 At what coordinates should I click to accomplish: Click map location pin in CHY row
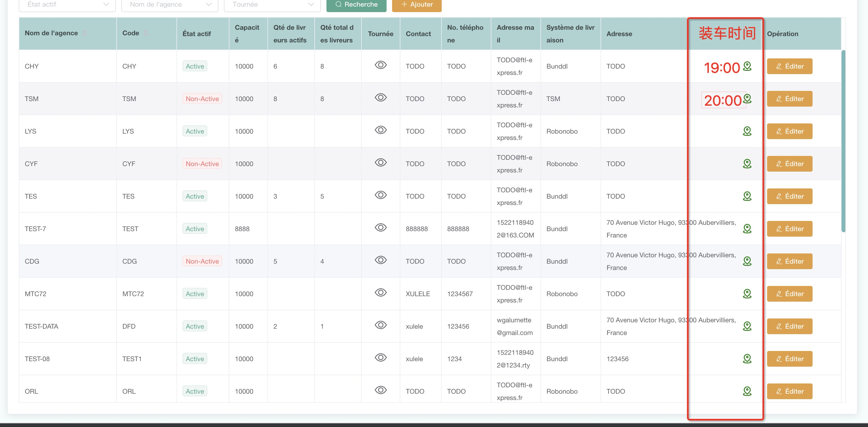(747, 66)
